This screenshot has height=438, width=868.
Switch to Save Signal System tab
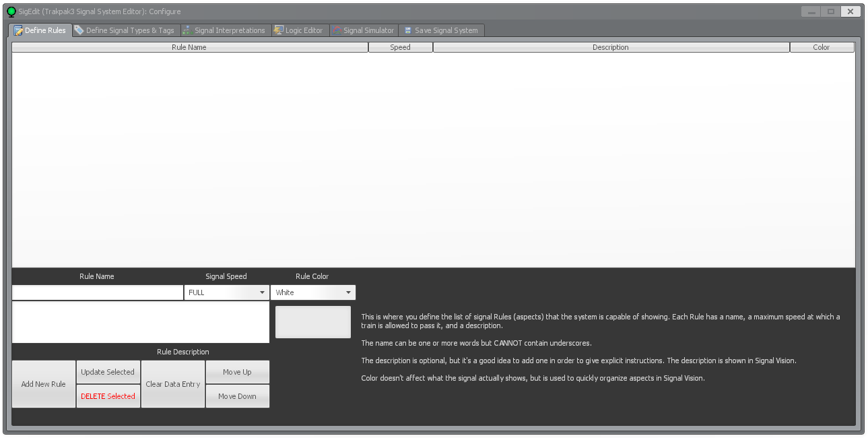[x=441, y=30]
